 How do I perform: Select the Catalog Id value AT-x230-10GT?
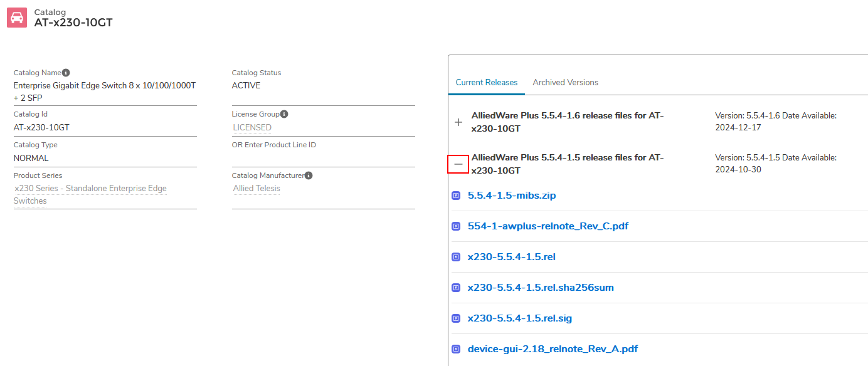coord(41,127)
